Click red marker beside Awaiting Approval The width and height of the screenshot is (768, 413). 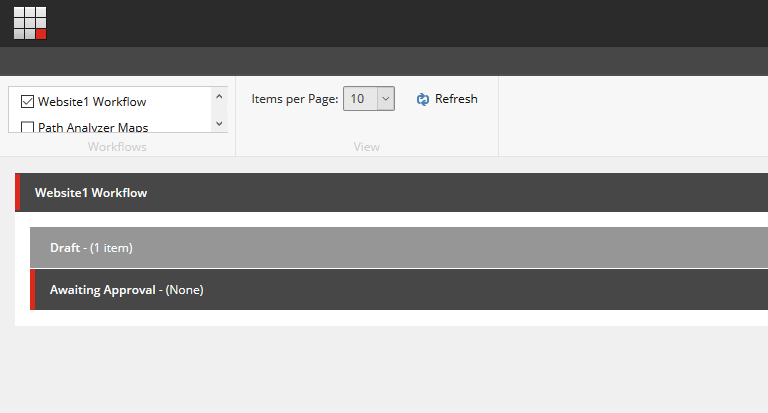(33, 290)
